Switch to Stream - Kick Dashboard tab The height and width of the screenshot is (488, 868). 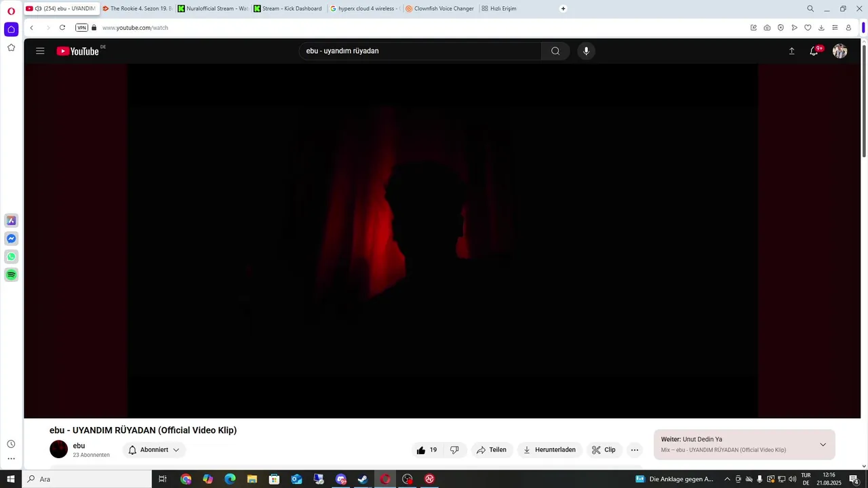click(289, 9)
